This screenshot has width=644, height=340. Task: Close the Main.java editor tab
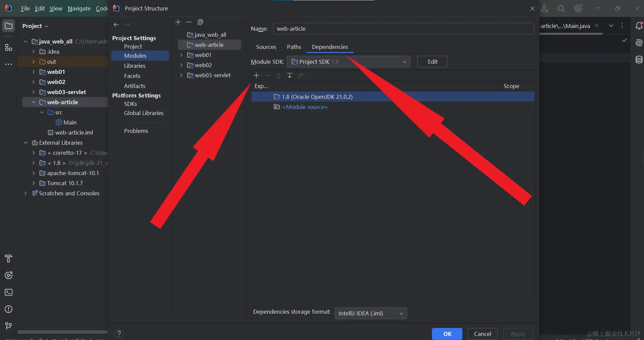596,26
